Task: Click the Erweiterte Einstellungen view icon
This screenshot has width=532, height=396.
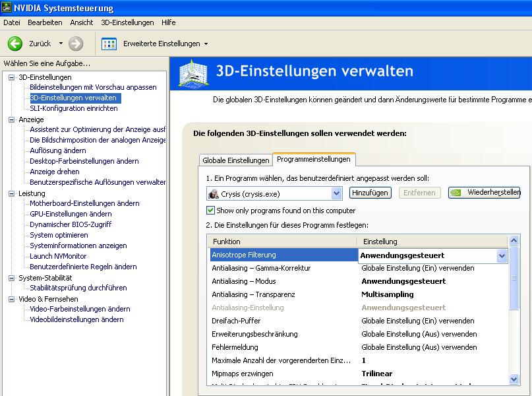Action: [x=109, y=44]
